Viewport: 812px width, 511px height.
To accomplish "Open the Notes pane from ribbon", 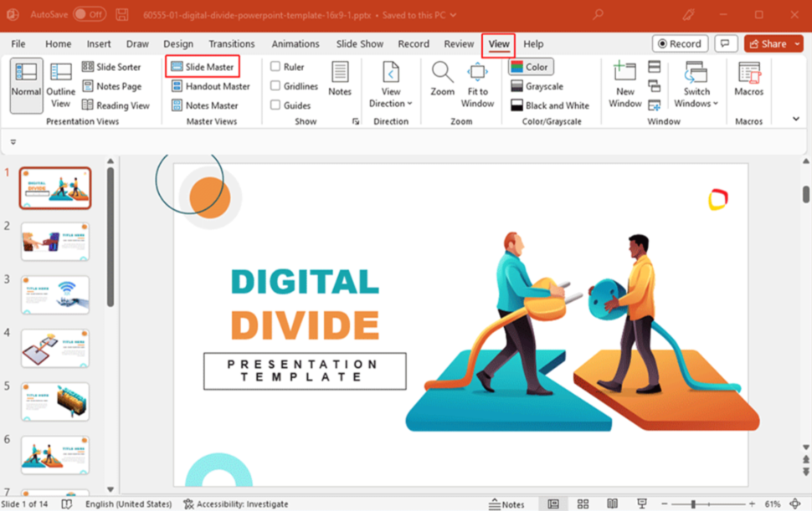I will [340, 79].
